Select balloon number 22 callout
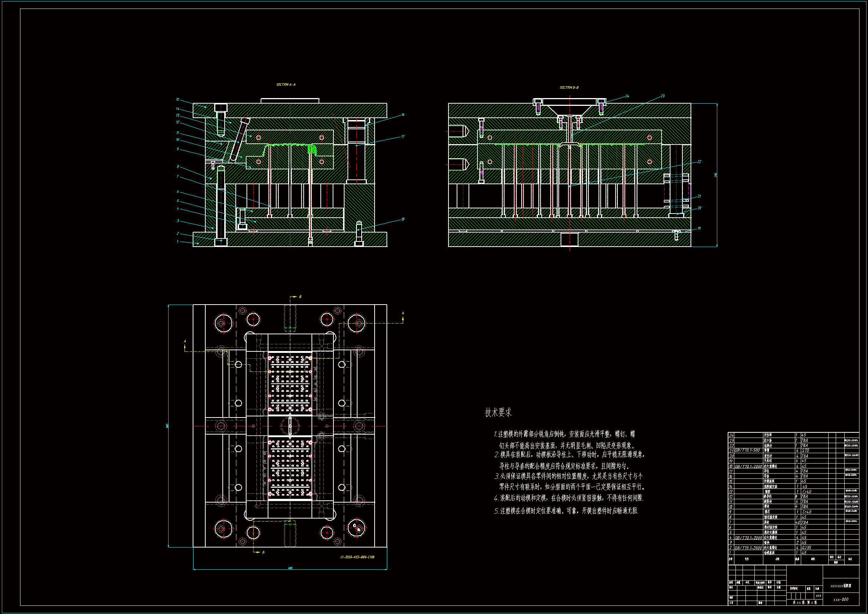 (699, 162)
